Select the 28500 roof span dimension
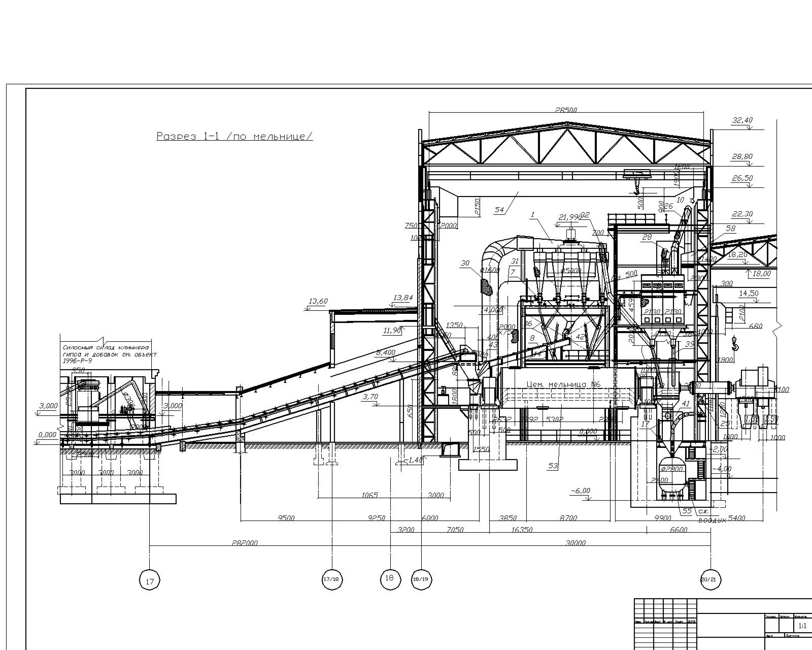 click(566, 110)
